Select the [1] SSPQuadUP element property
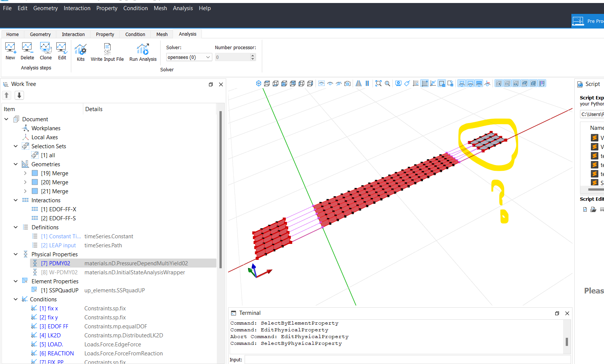 pyautogui.click(x=60, y=290)
